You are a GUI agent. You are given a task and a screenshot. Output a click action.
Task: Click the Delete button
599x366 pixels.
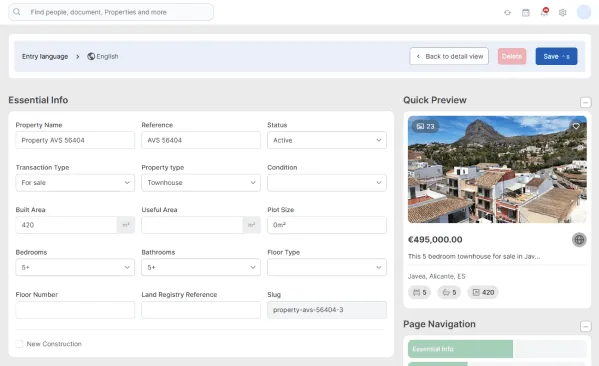point(512,56)
